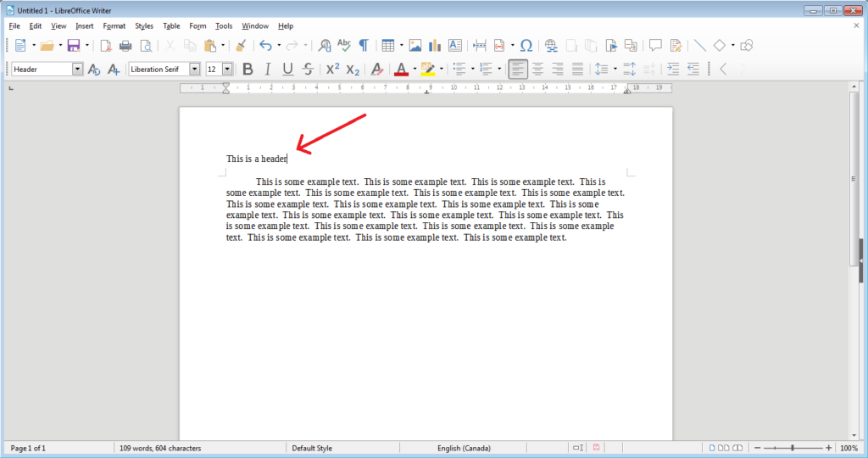Click the word count in the status bar
This screenshot has height=458, width=868.
(x=159, y=448)
